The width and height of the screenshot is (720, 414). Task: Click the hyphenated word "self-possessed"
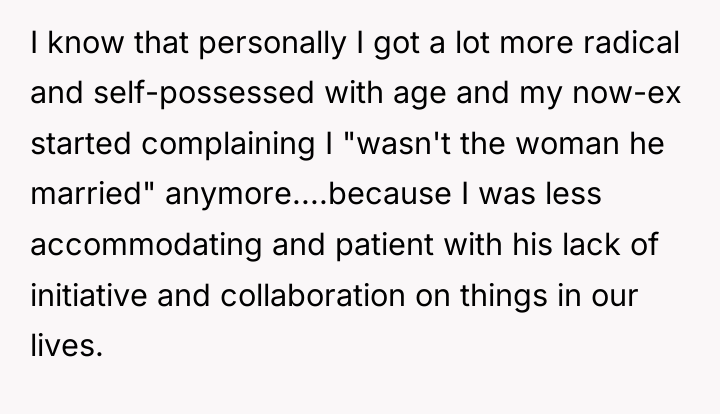coord(204,93)
